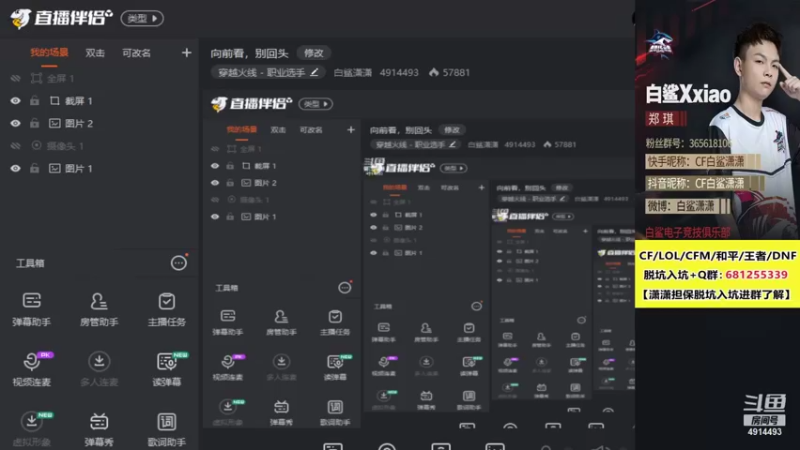Screen dimensions: 800x450
Task: Click the main stream title 向前看，别回头
Action: point(249,53)
